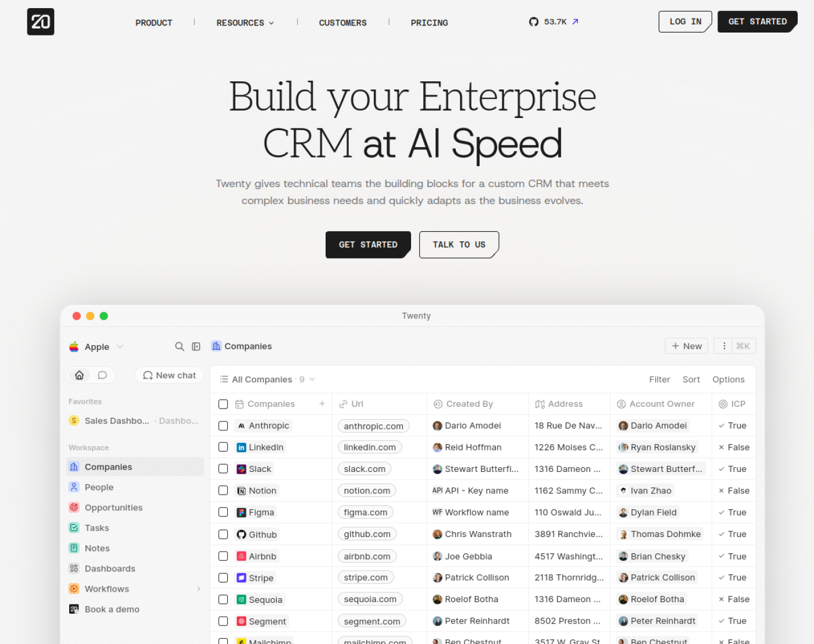Click the Twenty logo in header
The width and height of the screenshot is (814, 644).
pos(41,22)
